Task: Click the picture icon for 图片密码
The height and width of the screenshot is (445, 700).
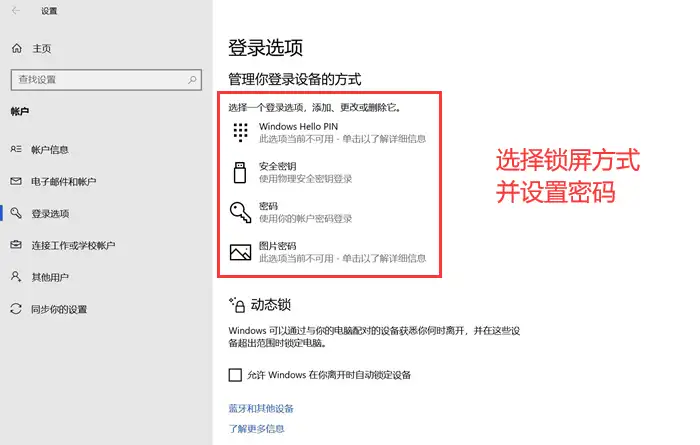Action: click(240, 252)
